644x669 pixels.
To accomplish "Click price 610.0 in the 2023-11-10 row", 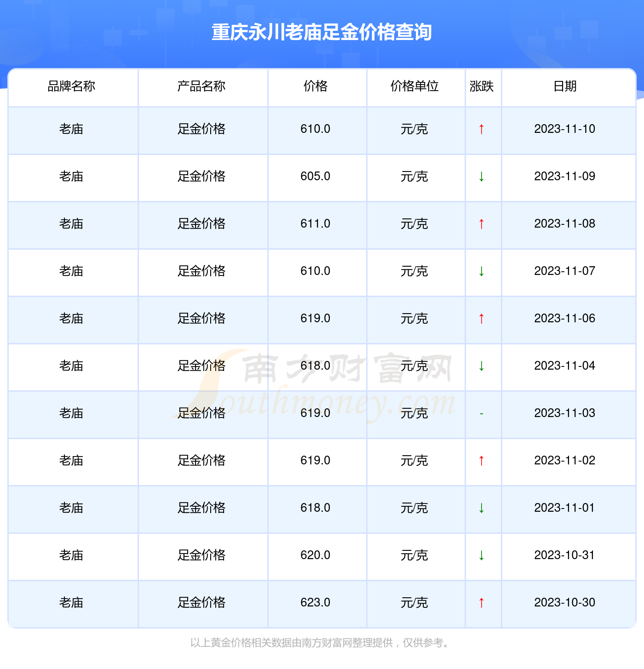I will (x=316, y=129).
